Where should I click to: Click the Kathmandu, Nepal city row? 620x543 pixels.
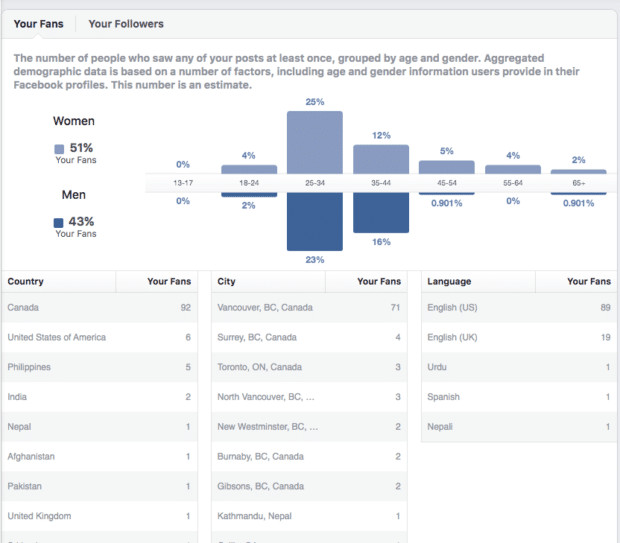pos(309,516)
